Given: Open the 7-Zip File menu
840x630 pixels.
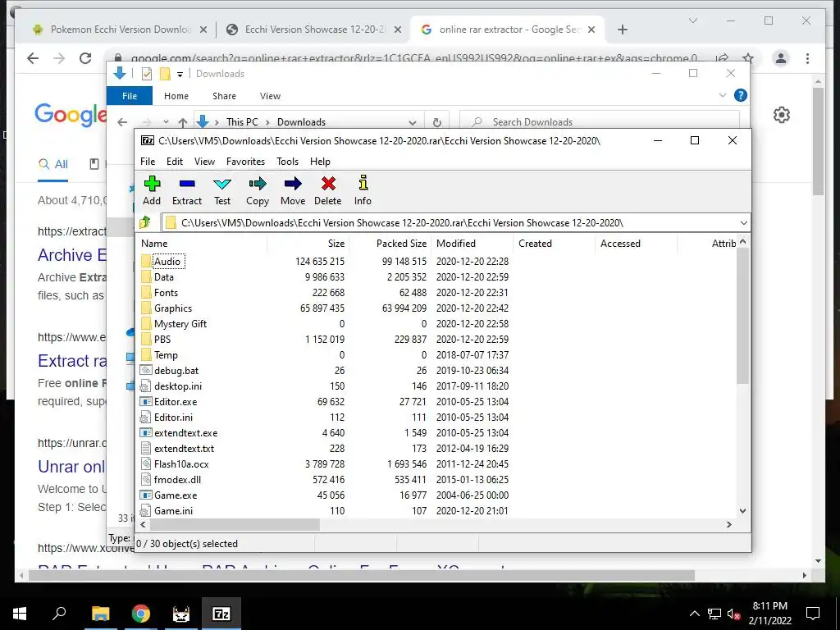Looking at the screenshot, I should point(148,162).
